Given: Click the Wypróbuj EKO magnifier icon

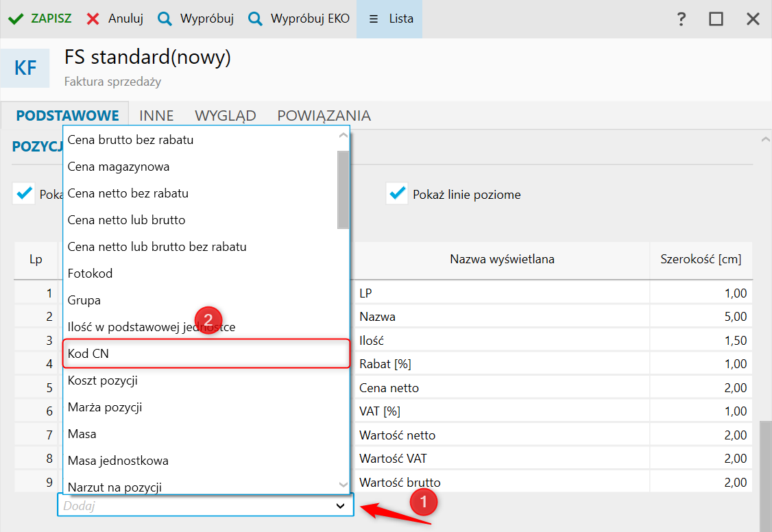Looking at the screenshot, I should (x=255, y=19).
